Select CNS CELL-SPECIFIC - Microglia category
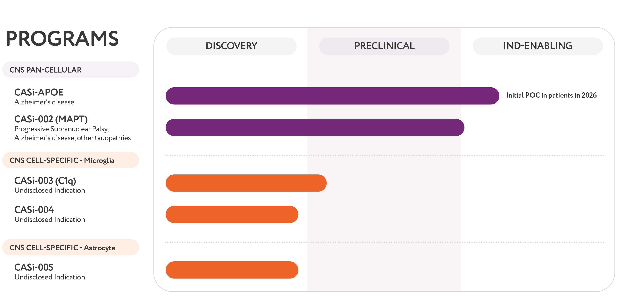The image size is (644, 296). tap(62, 160)
